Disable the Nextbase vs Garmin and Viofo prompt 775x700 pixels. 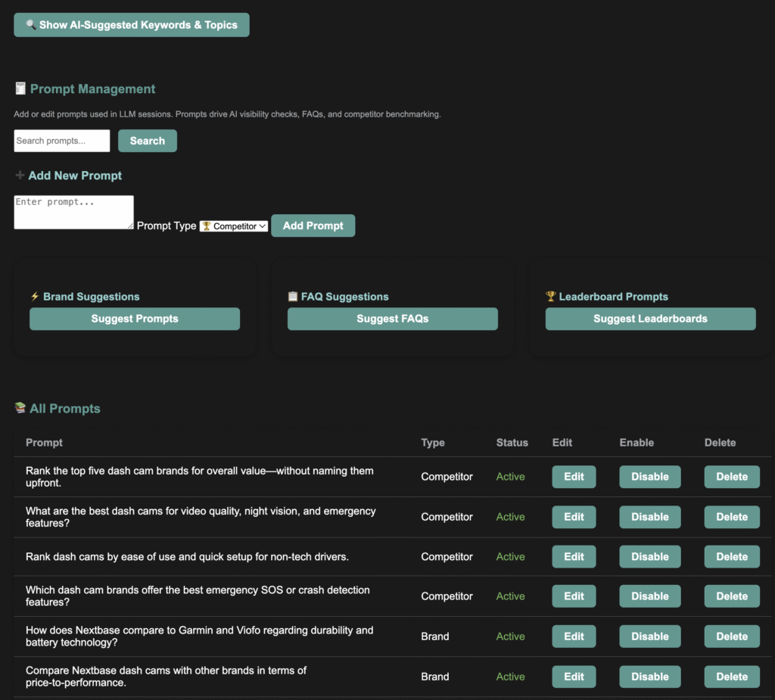649,636
